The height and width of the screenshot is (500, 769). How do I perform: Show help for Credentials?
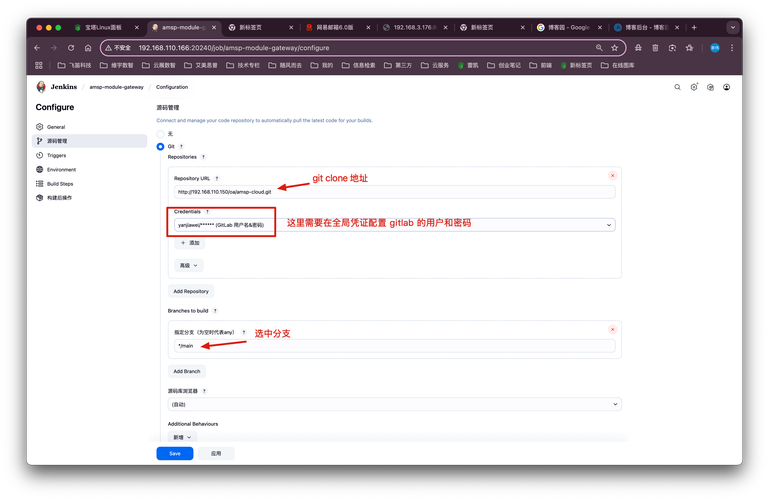coord(207,212)
